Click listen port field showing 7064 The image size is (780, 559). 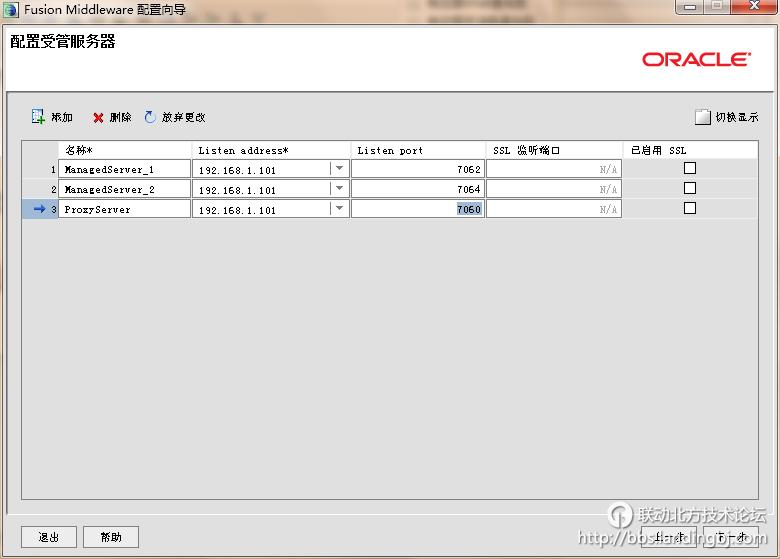tap(418, 189)
